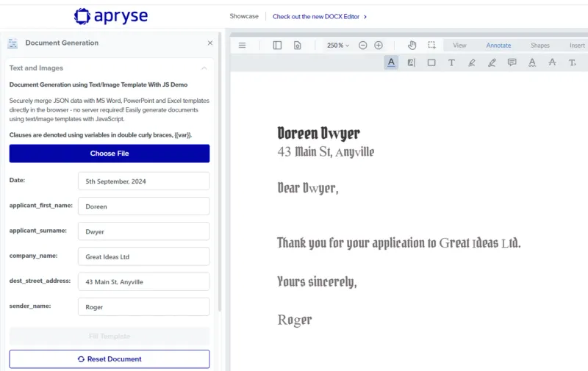This screenshot has width=588, height=371.
Task: Click the Reset Document button
Action: [110, 359]
